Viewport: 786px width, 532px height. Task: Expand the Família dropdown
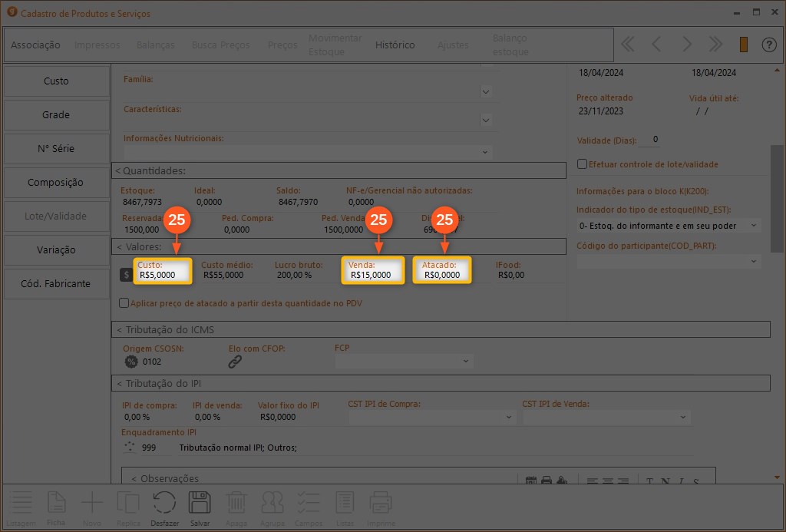tap(485, 91)
